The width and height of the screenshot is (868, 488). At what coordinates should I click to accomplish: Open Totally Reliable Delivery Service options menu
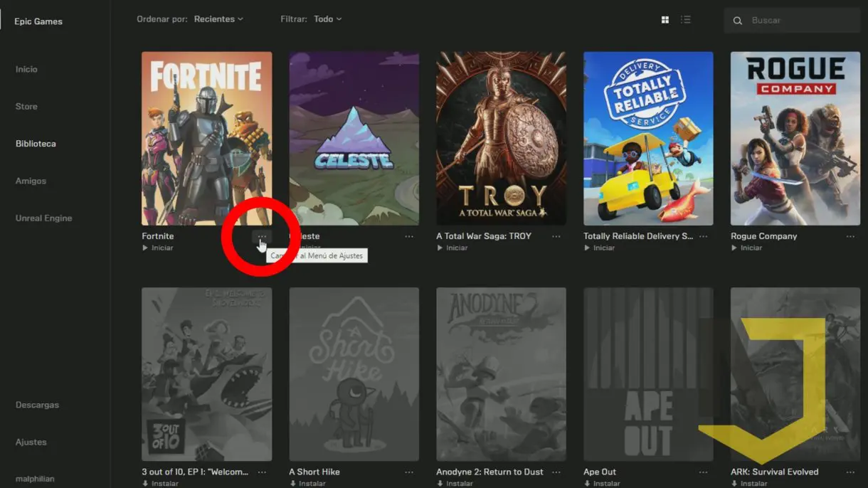704,236
